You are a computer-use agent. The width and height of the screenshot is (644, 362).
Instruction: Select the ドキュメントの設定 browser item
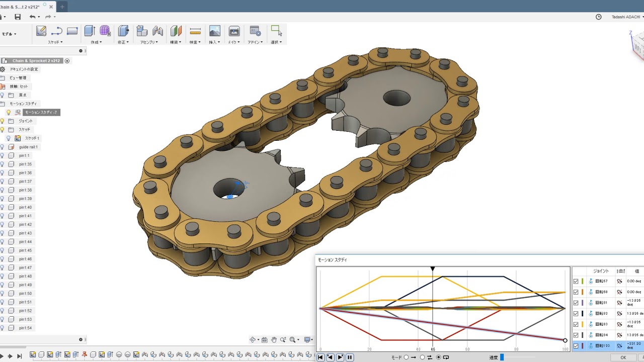tap(24, 69)
